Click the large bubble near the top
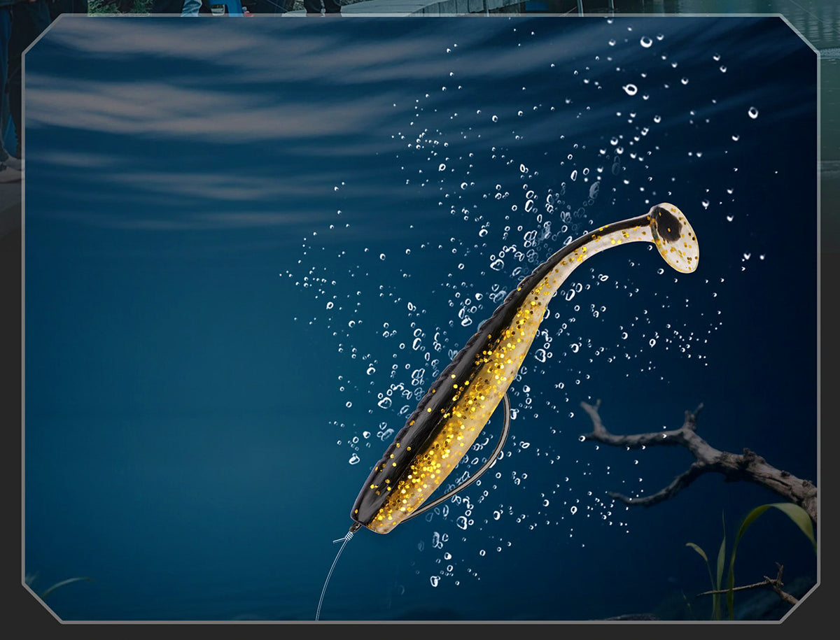 [x=631, y=89]
